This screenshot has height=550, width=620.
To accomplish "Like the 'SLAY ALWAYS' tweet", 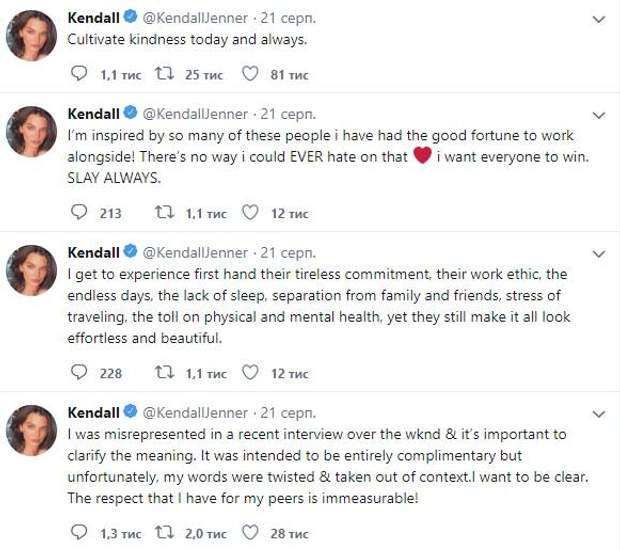I will coord(250,212).
